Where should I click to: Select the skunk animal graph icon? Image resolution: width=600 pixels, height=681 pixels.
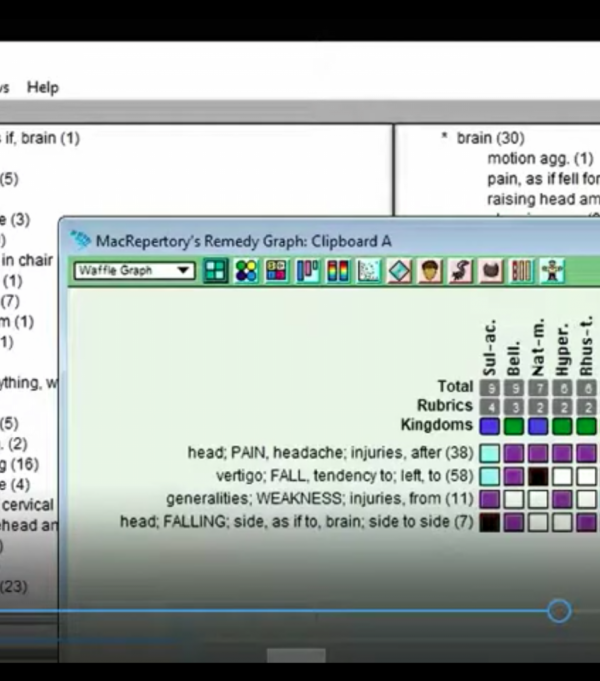(x=460, y=271)
